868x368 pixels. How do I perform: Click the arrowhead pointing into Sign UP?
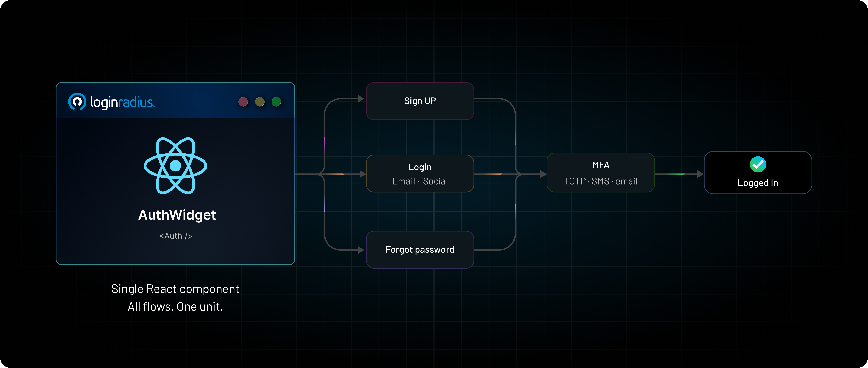361,99
